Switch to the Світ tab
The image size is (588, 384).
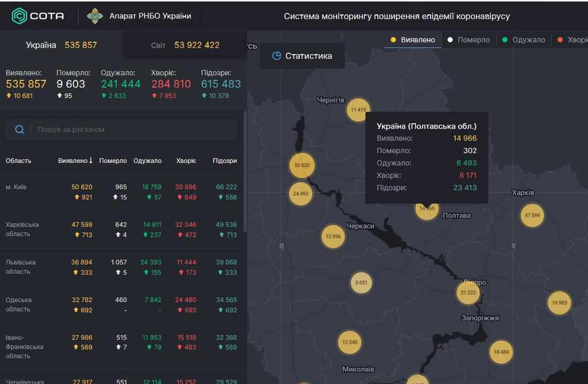(x=185, y=45)
